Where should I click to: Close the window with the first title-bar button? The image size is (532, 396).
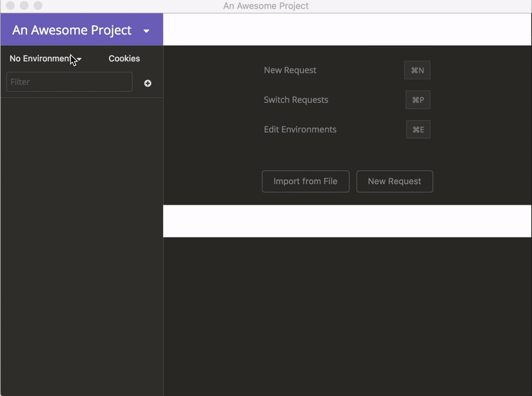(11, 5)
